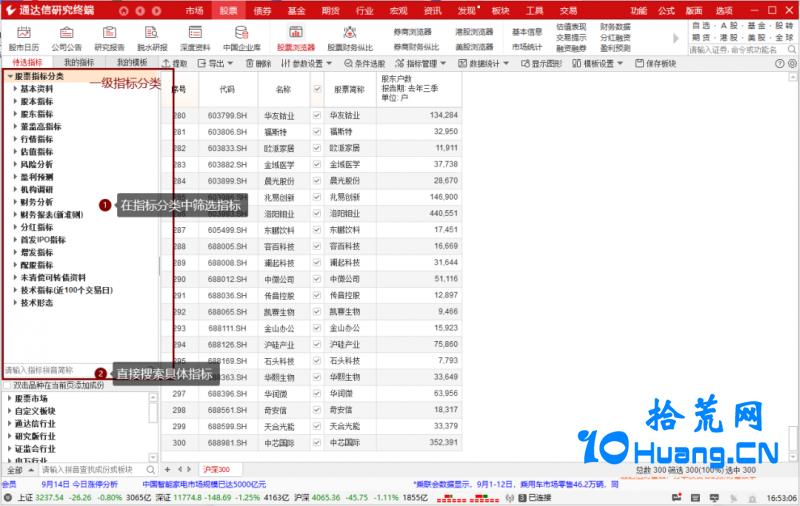The height and width of the screenshot is (506, 800).
Task: Open the 脱水研报 icon
Action: pos(152,33)
